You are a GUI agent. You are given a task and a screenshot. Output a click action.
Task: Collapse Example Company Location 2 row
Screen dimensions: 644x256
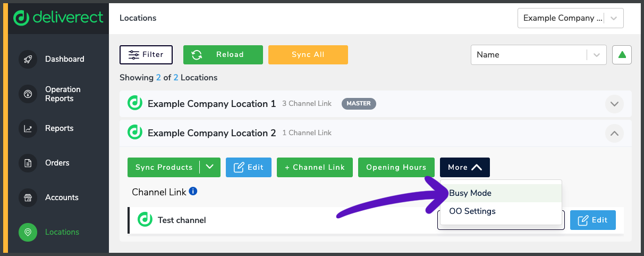[x=614, y=133]
